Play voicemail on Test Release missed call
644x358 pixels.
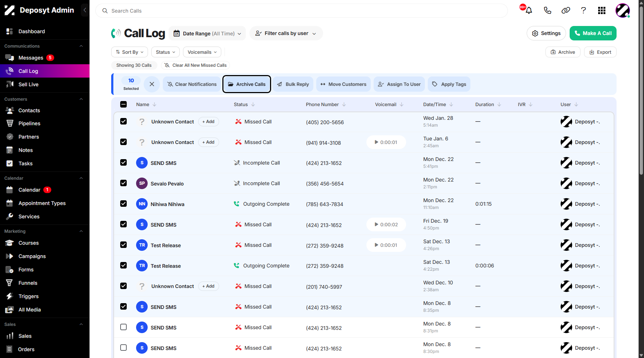tap(386, 245)
